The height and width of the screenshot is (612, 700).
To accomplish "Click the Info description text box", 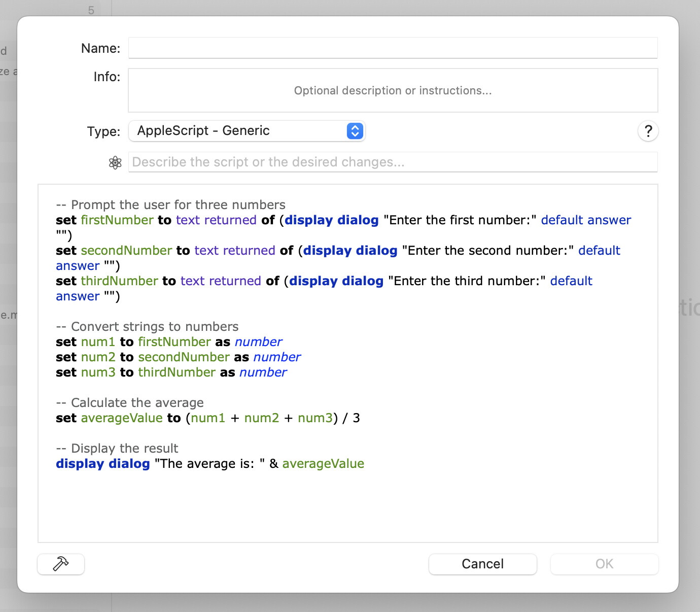I will tap(393, 91).
